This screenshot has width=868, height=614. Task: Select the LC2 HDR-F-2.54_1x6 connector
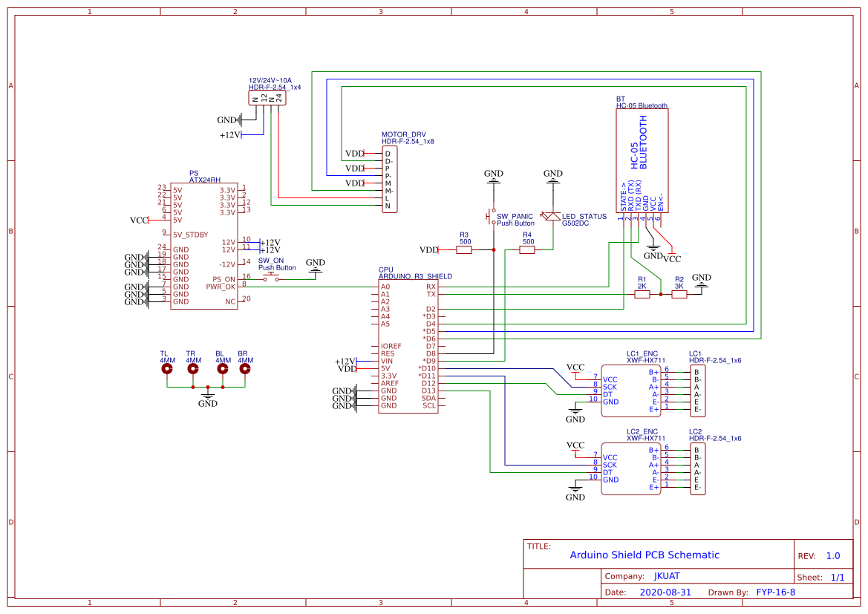click(696, 468)
